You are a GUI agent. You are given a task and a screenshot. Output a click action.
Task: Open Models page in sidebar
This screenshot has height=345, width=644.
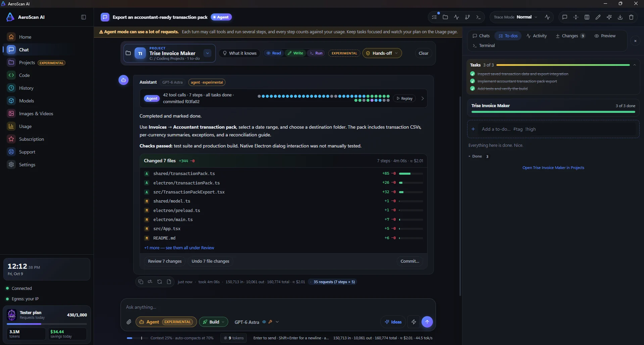coord(47,101)
